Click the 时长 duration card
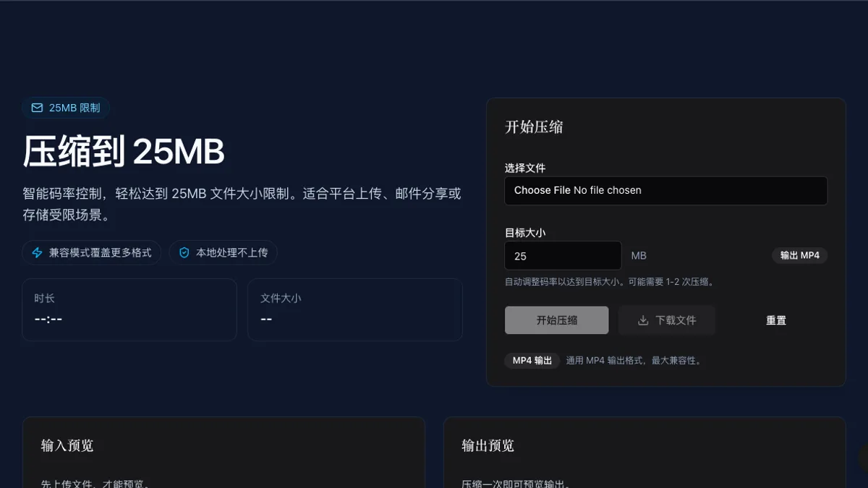 [x=129, y=309]
